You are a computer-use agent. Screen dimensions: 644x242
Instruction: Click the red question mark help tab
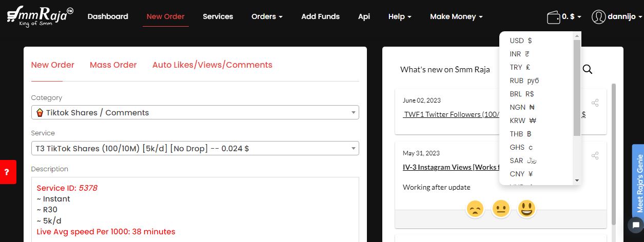pyautogui.click(x=7, y=172)
